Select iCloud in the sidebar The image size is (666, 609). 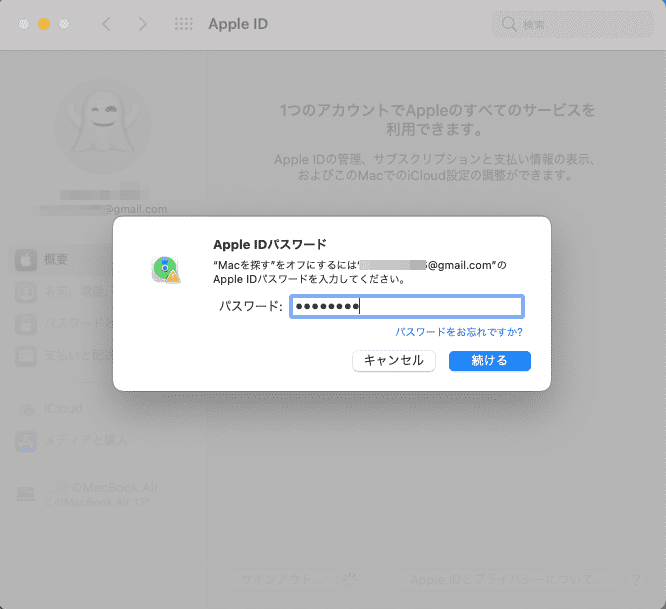click(63, 409)
